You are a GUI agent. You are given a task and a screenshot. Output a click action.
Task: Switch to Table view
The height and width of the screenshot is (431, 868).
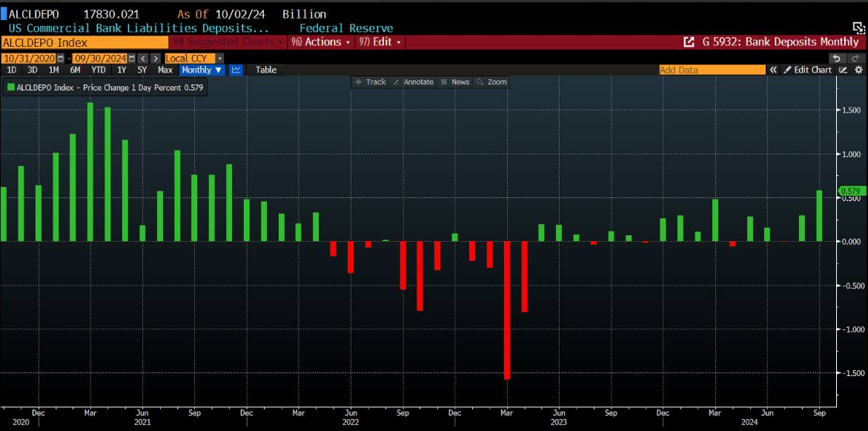pyautogui.click(x=265, y=70)
